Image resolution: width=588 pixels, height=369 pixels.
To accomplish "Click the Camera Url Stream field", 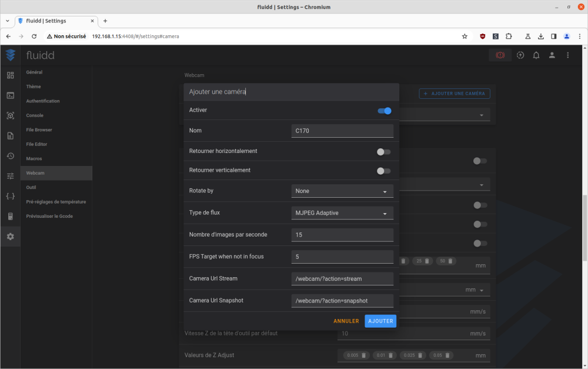I will coord(342,278).
